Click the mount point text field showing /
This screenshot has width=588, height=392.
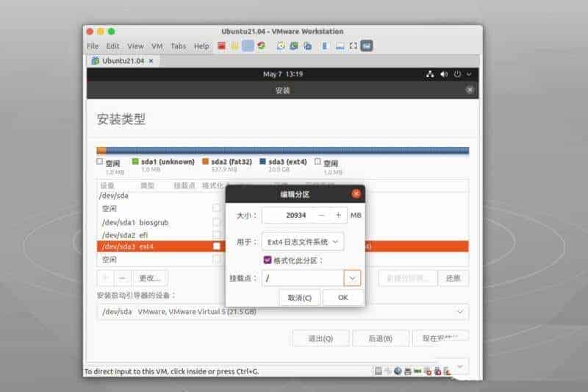click(x=303, y=278)
